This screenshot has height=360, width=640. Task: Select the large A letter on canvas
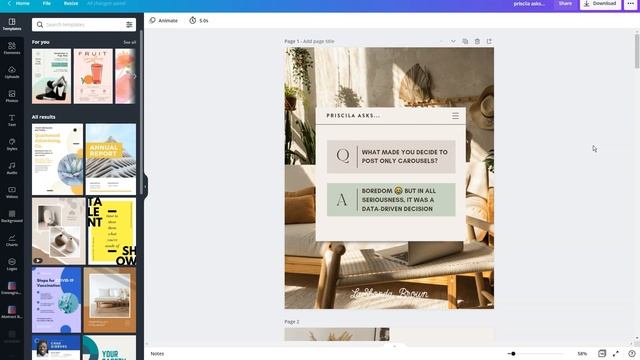tap(342, 200)
